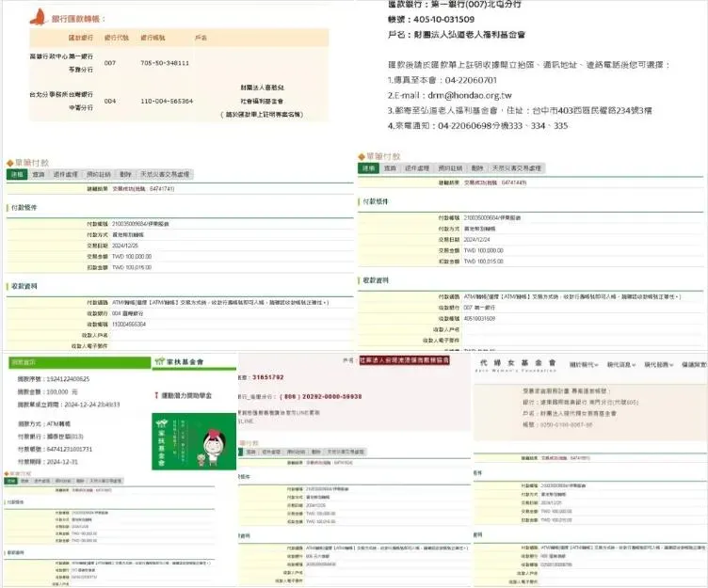Click the red account (806) 20292-0000-59938

click(x=321, y=397)
